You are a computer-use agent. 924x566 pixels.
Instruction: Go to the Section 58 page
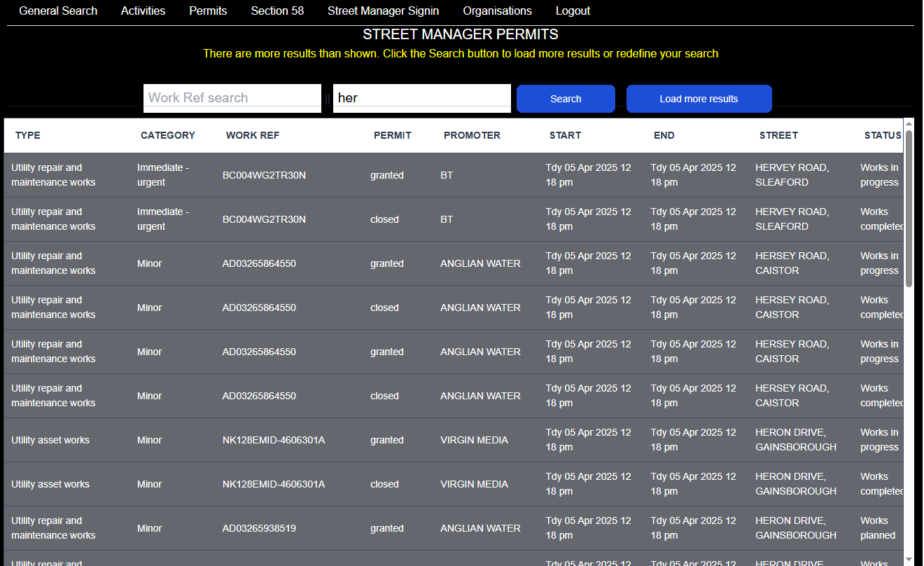[x=277, y=11]
